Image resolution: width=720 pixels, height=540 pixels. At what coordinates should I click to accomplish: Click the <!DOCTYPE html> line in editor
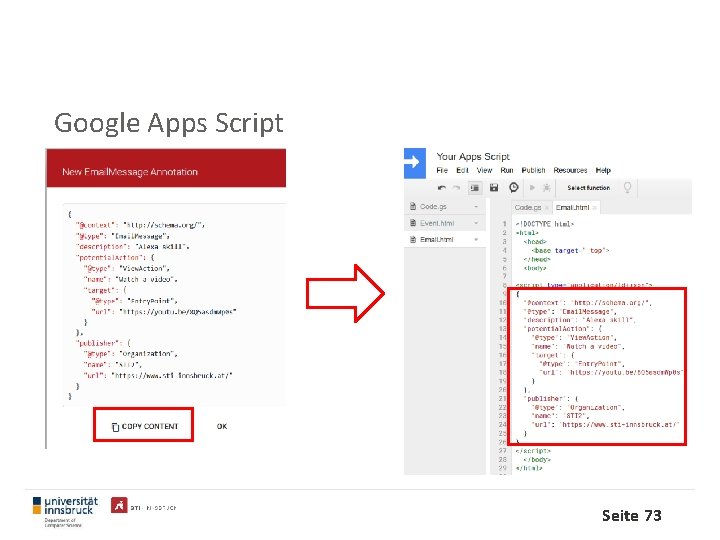pos(545,224)
